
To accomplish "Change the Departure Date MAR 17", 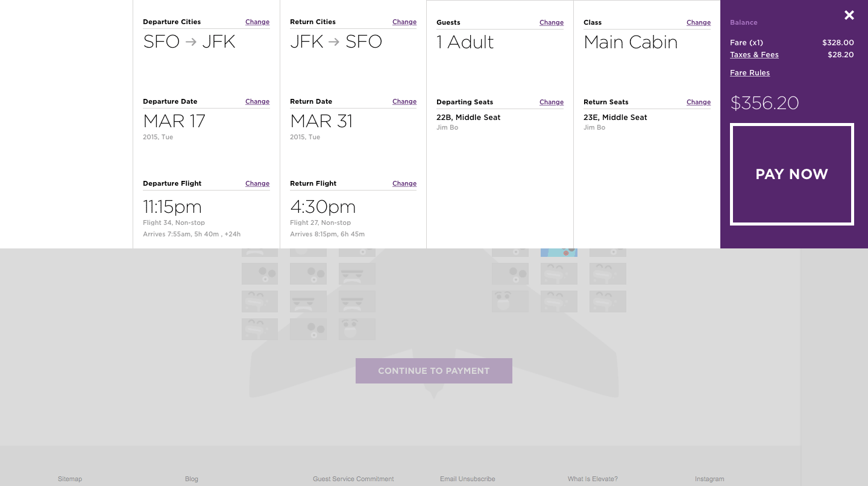I will point(257,102).
